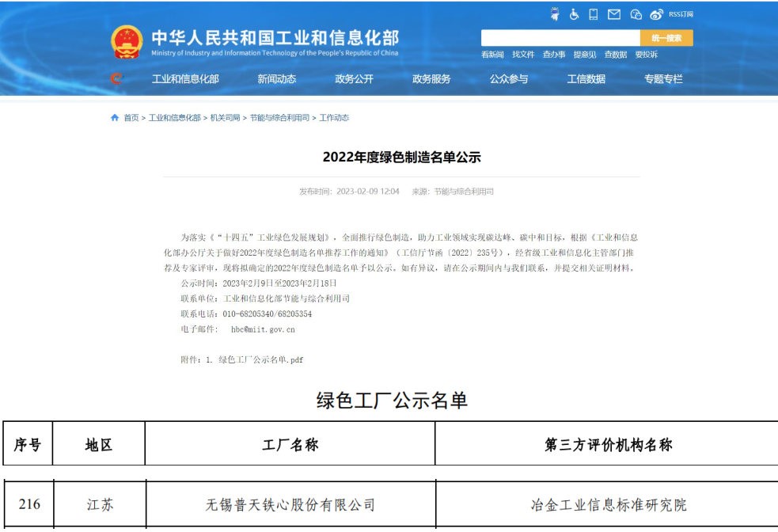This screenshot has width=778, height=532.
Task: Open the 查数据 quick link
Action: (615, 55)
